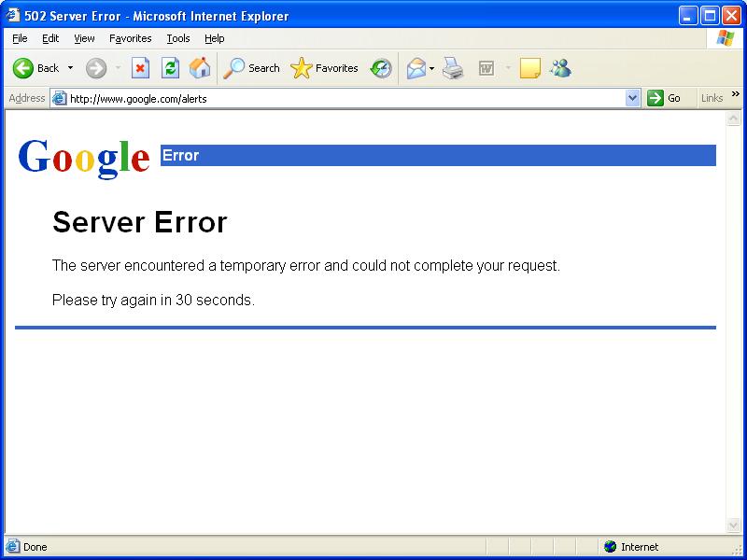747x560 pixels.
Task: Click the green Go button
Action: (x=664, y=98)
